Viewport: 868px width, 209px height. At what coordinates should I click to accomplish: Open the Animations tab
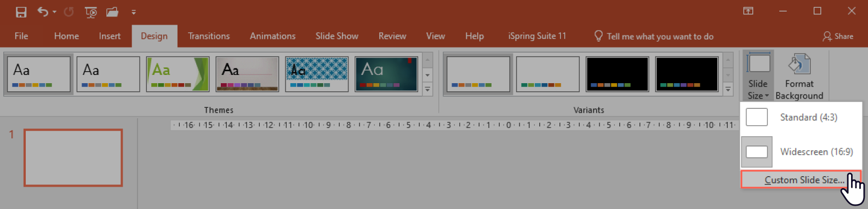click(x=272, y=36)
